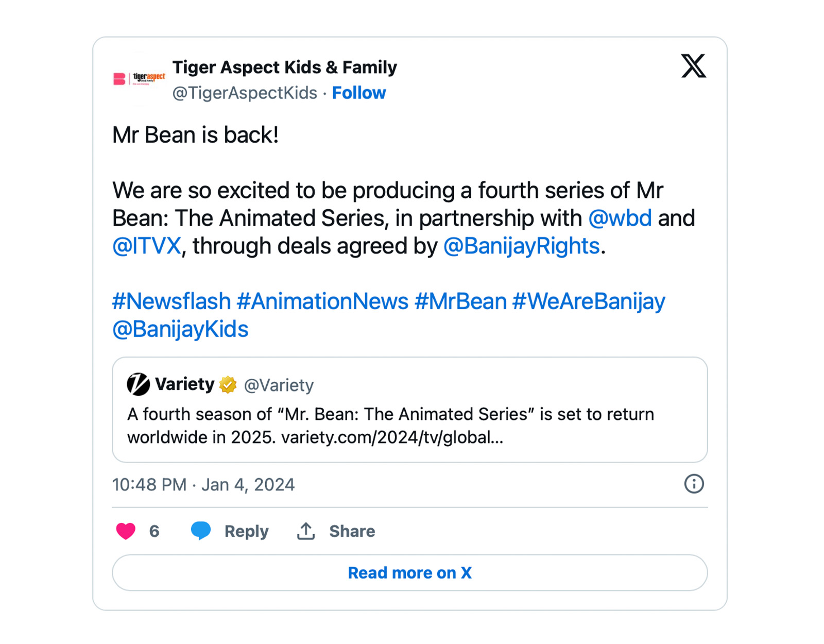Visit the @BanijayRights mention

pyautogui.click(x=521, y=246)
